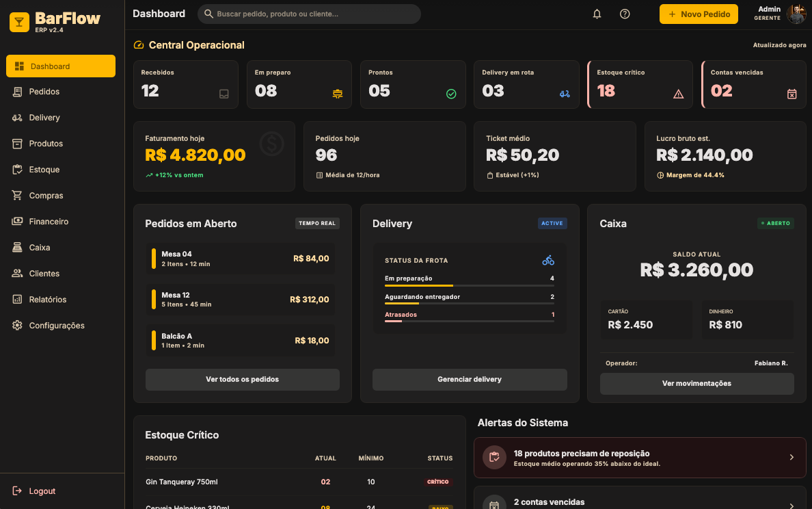Image resolution: width=812 pixels, height=509 pixels.
Task: Click the check circle icon in Prontos card
Action: 451,94
